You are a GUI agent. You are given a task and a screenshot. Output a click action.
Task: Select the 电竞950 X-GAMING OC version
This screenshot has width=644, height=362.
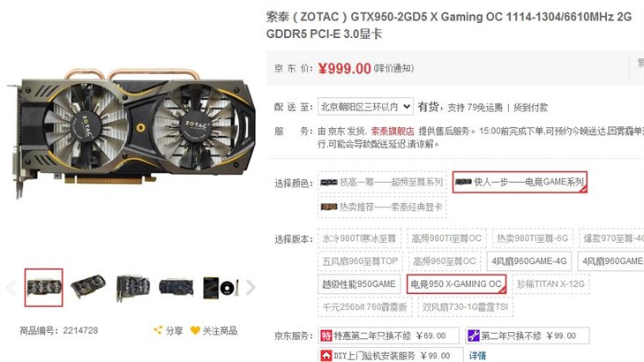pos(456,284)
